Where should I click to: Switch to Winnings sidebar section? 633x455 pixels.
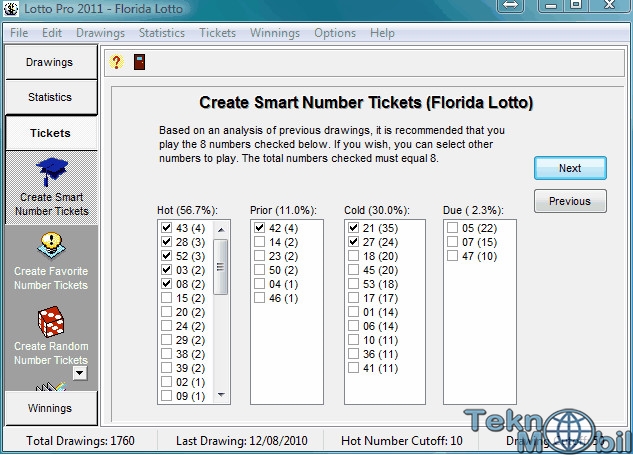point(51,408)
